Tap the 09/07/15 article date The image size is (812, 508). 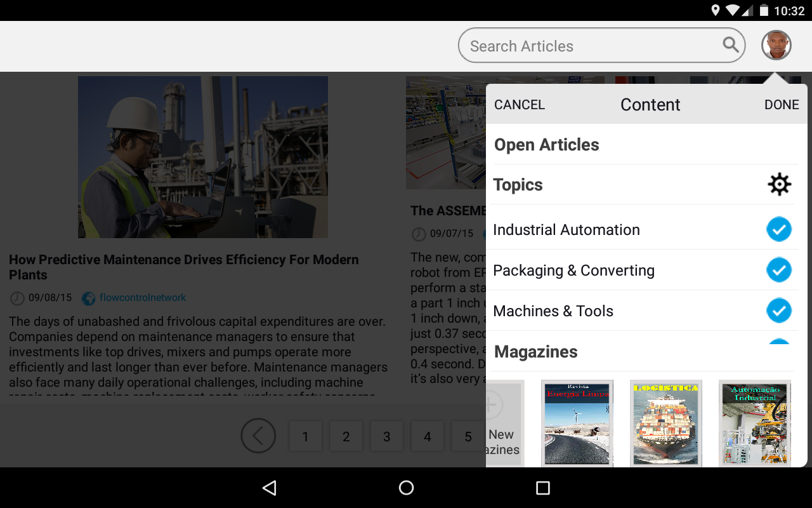pos(452,234)
